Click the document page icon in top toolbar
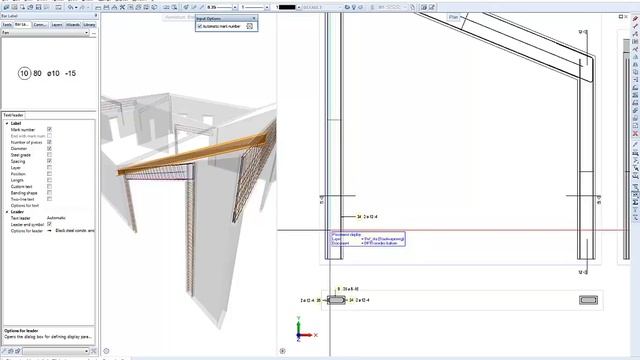 pos(413,7)
